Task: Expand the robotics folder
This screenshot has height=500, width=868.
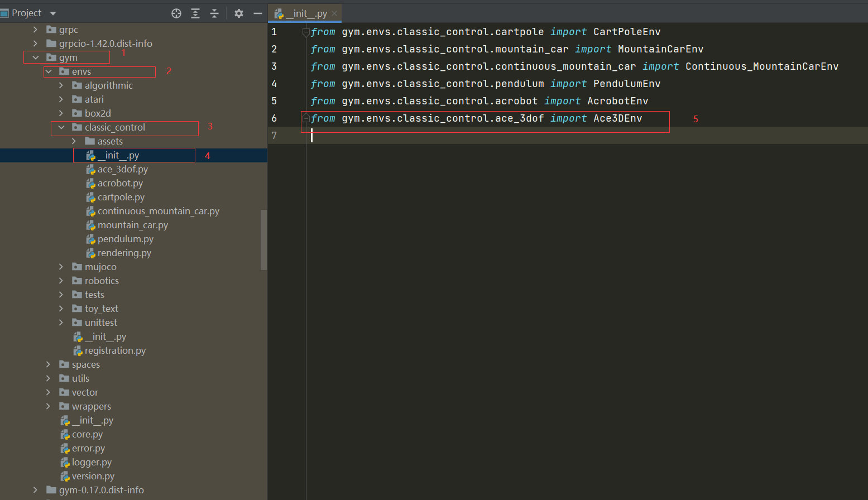Action: point(61,281)
